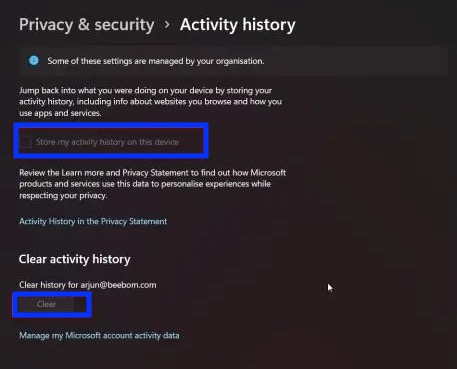The height and width of the screenshot is (369, 457).
Task: Click the Clear button
Action: (46, 304)
